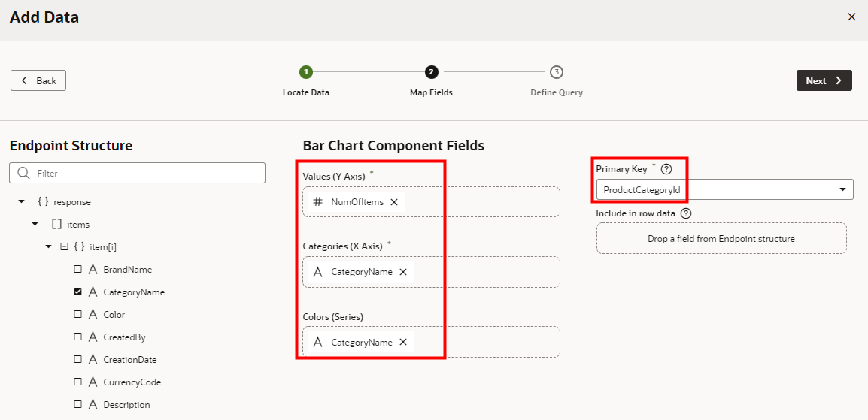Check the CurrencyCode field checkbox
The width and height of the screenshot is (868, 420).
coord(78,382)
